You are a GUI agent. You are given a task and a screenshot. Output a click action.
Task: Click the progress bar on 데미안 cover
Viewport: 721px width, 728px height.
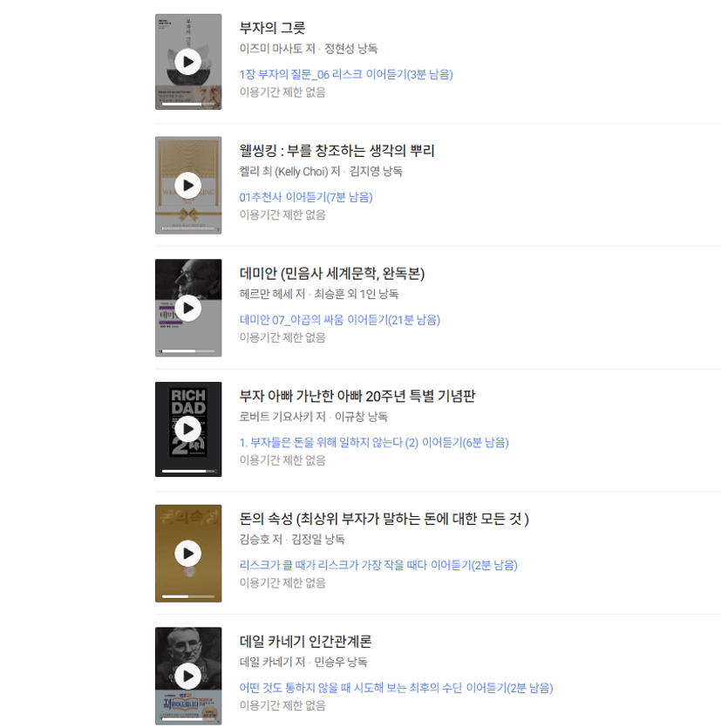pyautogui.click(x=188, y=351)
